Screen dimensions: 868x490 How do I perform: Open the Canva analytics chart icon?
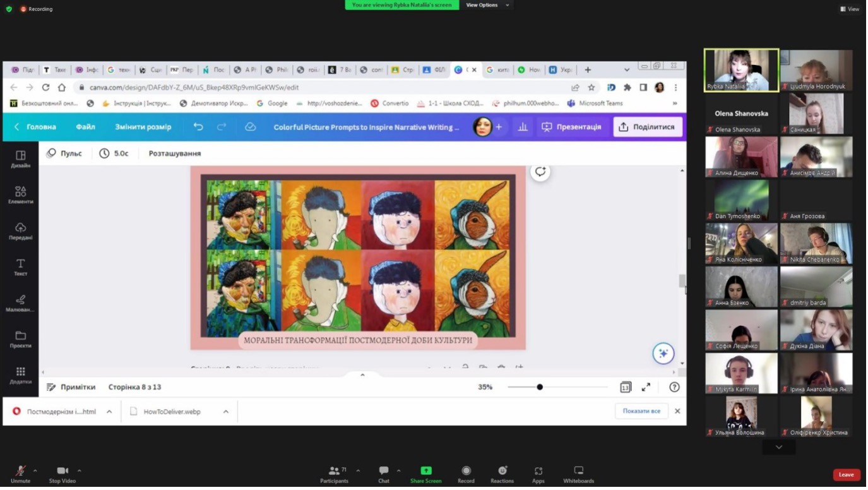tap(523, 127)
